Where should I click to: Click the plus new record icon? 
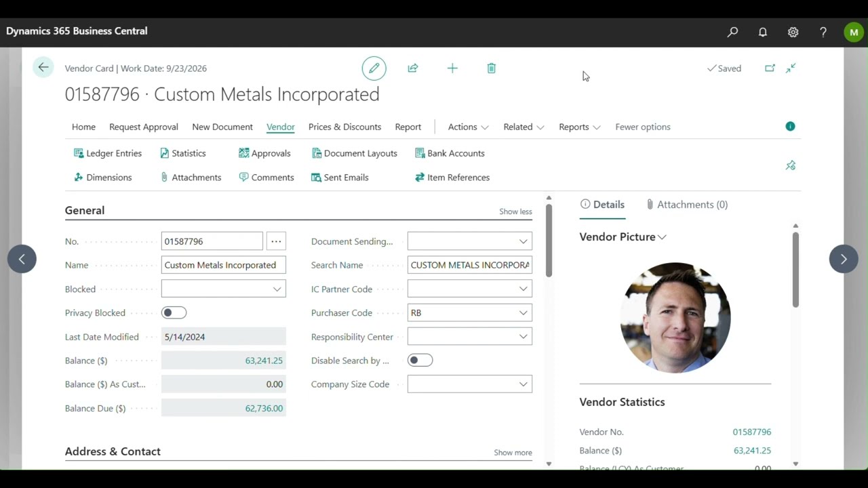[452, 68]
